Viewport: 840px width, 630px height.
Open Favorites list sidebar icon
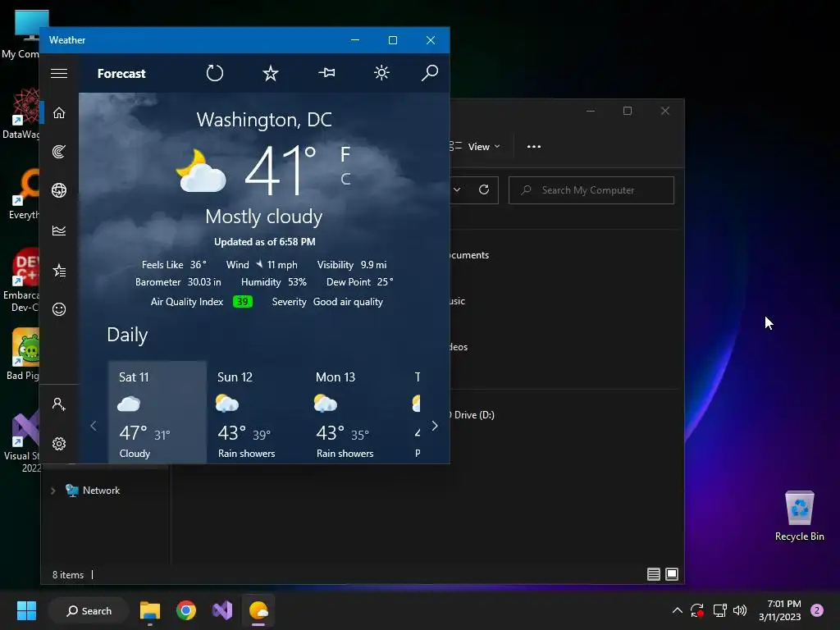(59, 270)
